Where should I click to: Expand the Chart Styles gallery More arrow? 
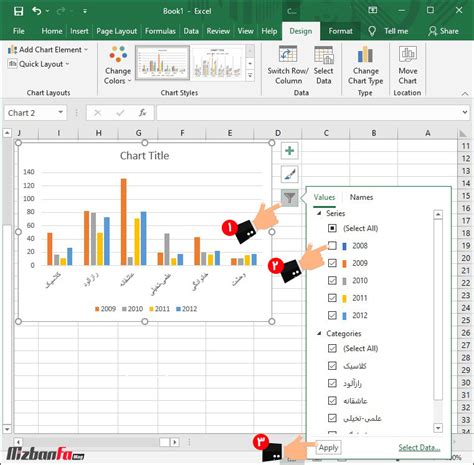tap(250, 76)
